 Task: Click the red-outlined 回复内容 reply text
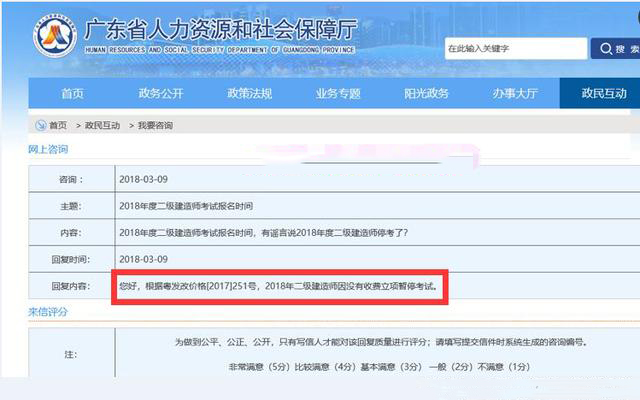278,285
